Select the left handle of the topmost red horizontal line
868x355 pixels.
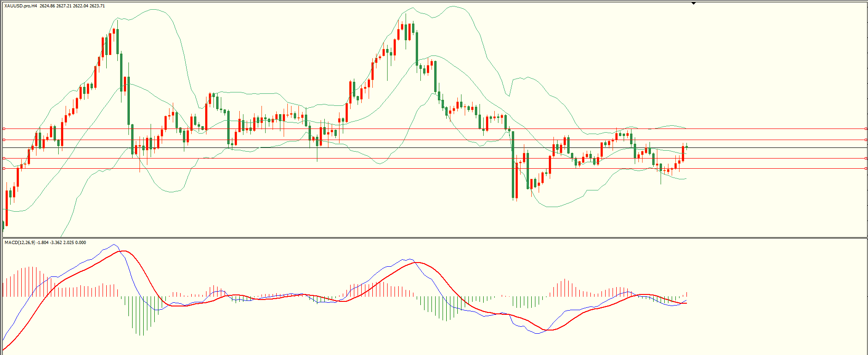coord(4,129)
